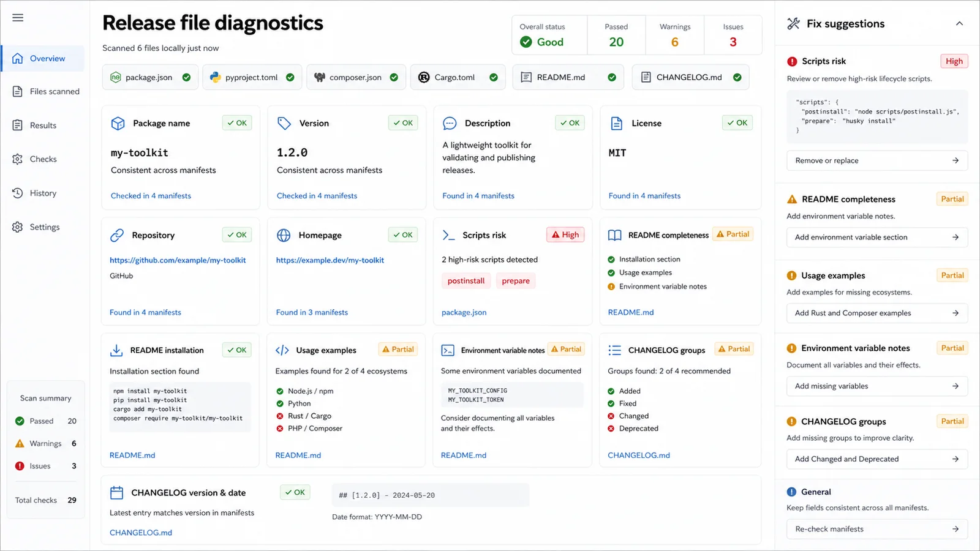The image size is (980, 551).
Task: Click the License document icon
Action: point(617,123)
